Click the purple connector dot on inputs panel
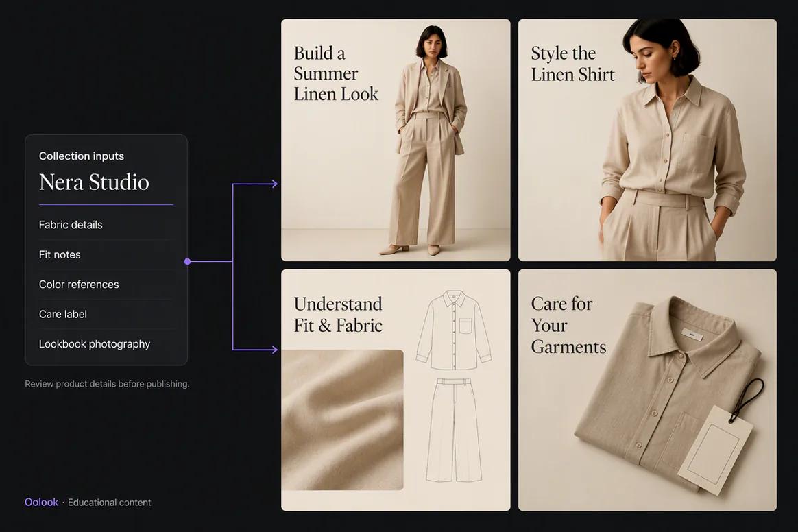The width and height of the screenshot is (798, 532). pyautogui.click(x=187, y=262)
